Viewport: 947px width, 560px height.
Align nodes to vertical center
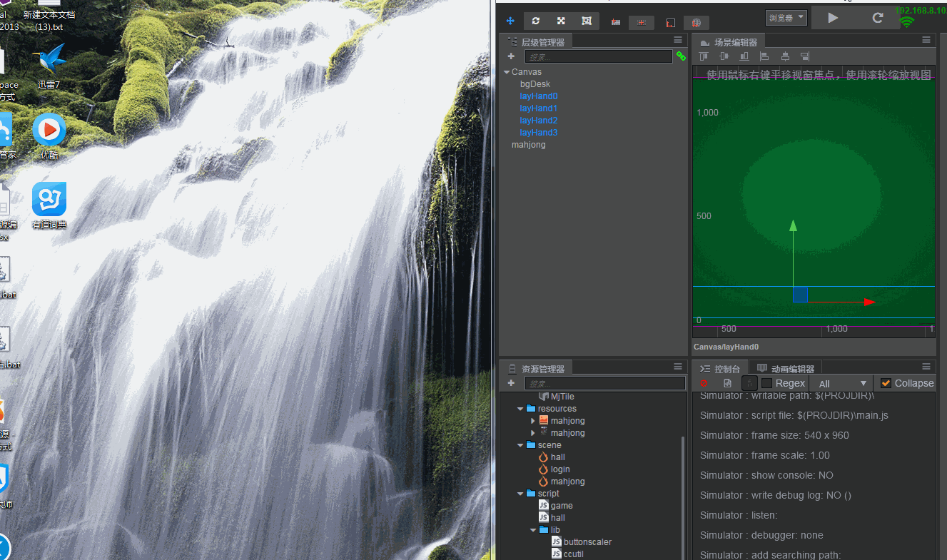coord(724,56)
